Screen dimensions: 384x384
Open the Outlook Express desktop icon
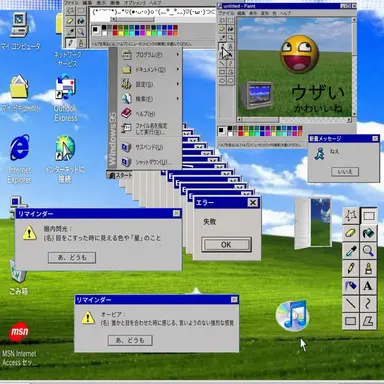coord(66,99)
